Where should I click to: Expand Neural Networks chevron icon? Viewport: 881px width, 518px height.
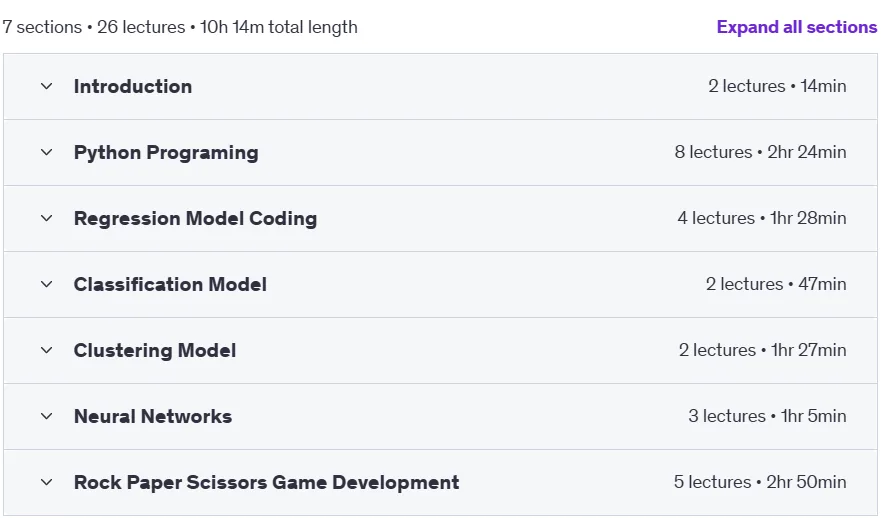(x=47, y=416)
